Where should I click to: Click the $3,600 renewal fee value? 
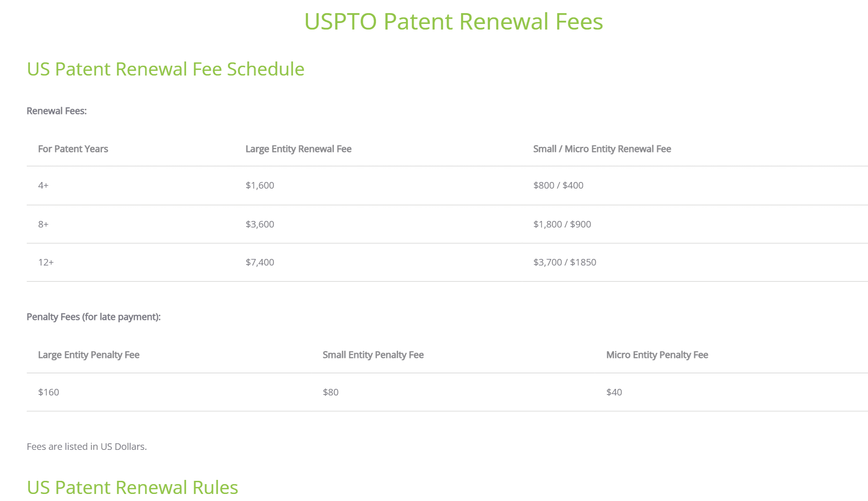(260, 224)
